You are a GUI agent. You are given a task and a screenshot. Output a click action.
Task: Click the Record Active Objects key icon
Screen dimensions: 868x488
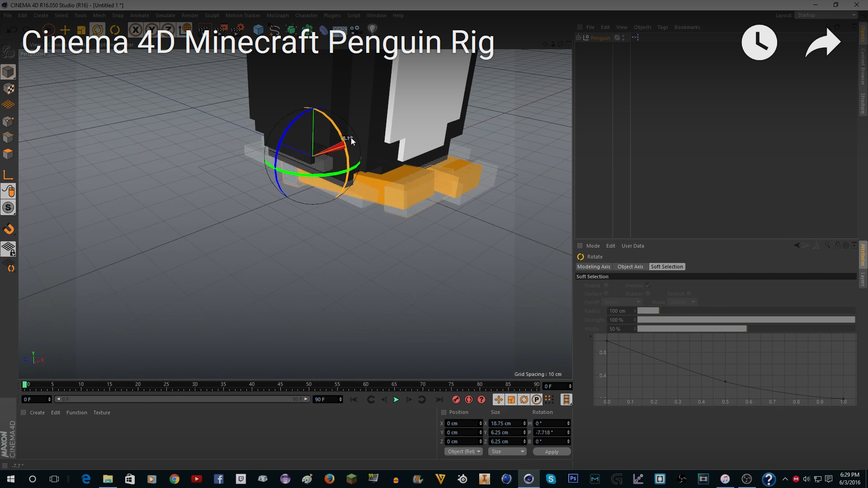click(x=456, y=399)
